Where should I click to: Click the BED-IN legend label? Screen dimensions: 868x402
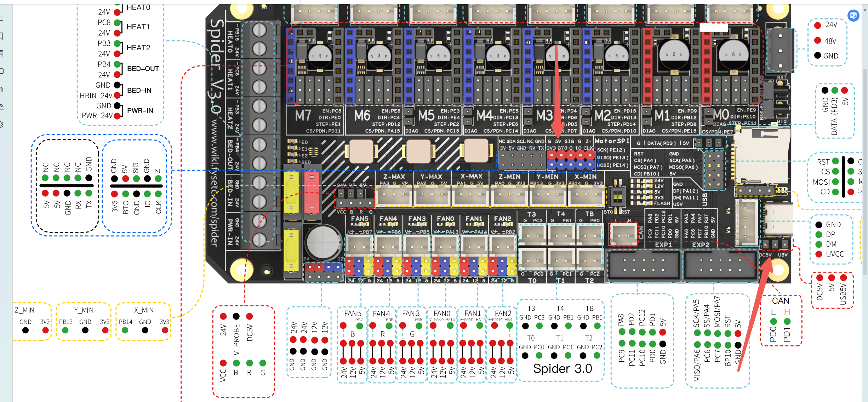(139, 90)
